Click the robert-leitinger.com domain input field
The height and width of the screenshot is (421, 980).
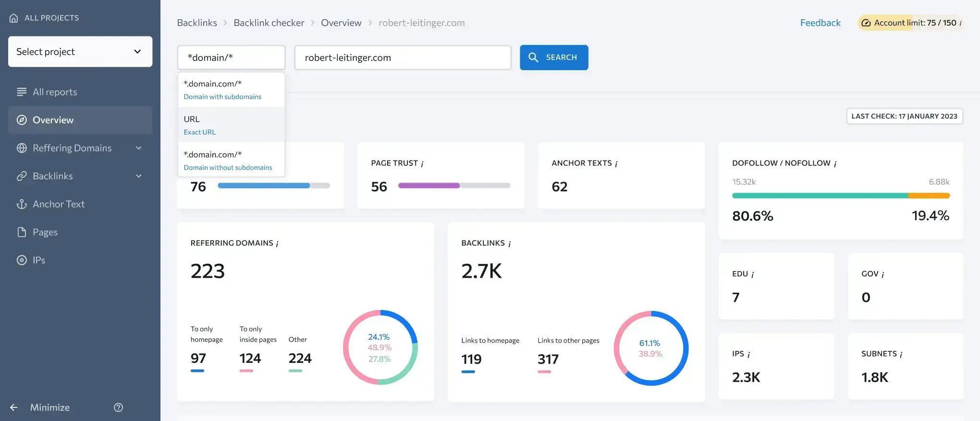tap(403, 58)
